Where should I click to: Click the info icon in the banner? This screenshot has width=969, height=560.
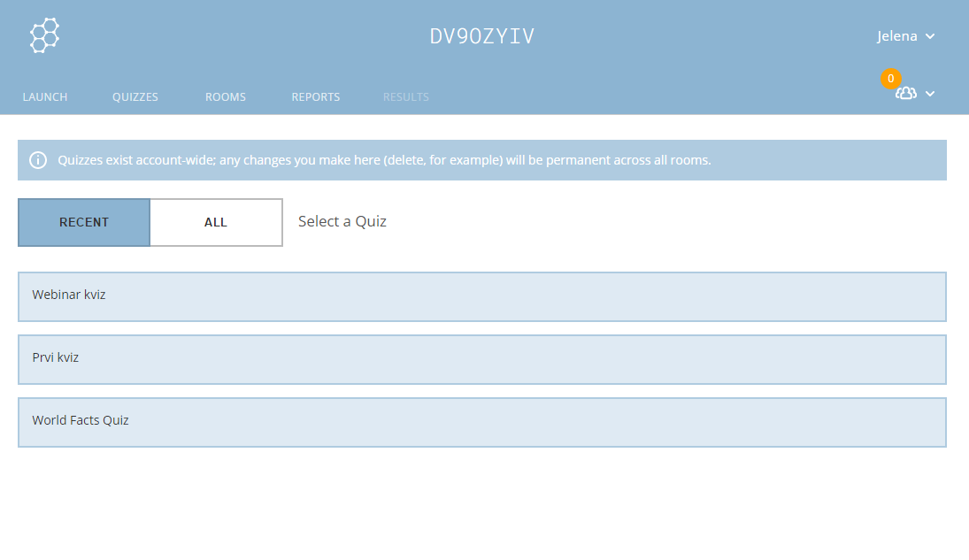pos(38,160)
